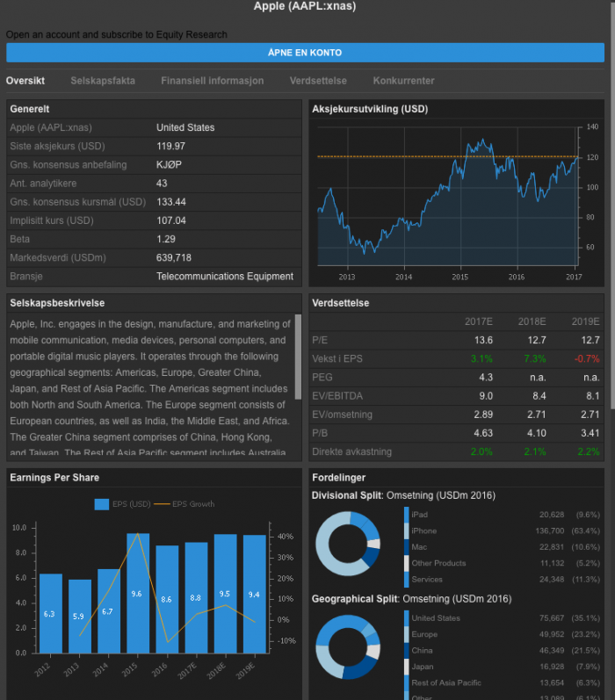Click the 2017E column header
Screen dimensions: 615x700
point(478,321)
